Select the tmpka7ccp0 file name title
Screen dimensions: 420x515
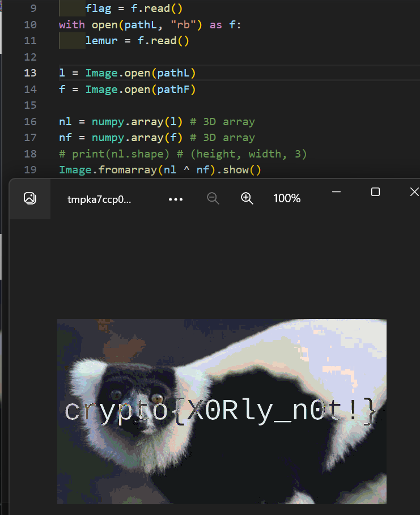coord(99,199)
